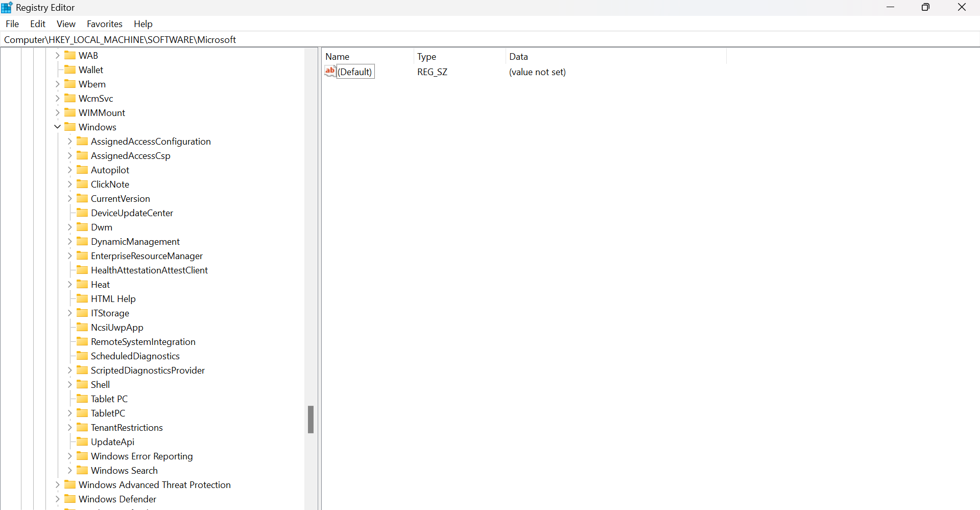Screen dimensions: 980x510
Task: Click the vertical scrollbar thumb
Action: pos(311,420)
